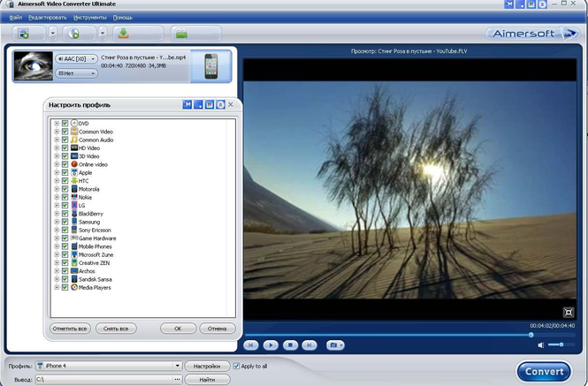Viewport: 588px width, 386px height.
Task: Click the eye video thumbnail
Action: pyautogui.click(x=34, y=66)
